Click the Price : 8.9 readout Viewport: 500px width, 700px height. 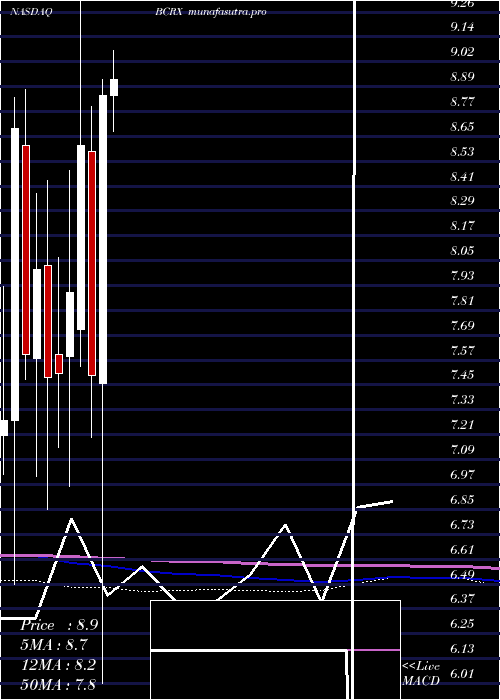point(57,626)
